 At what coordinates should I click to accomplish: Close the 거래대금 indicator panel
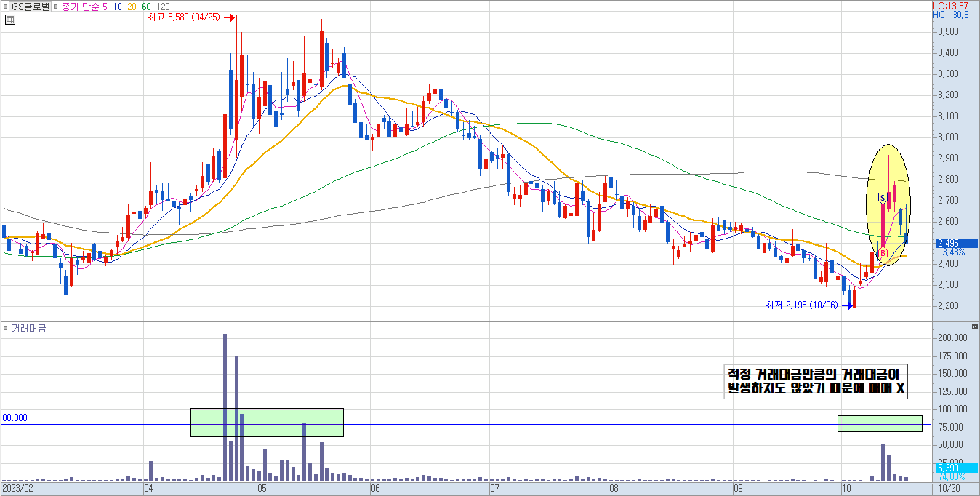[x=975, y=328]
